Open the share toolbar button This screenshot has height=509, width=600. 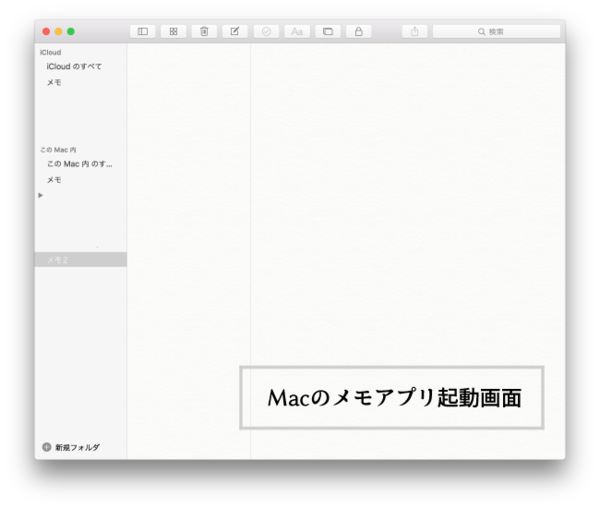click(x=414, y=31)
